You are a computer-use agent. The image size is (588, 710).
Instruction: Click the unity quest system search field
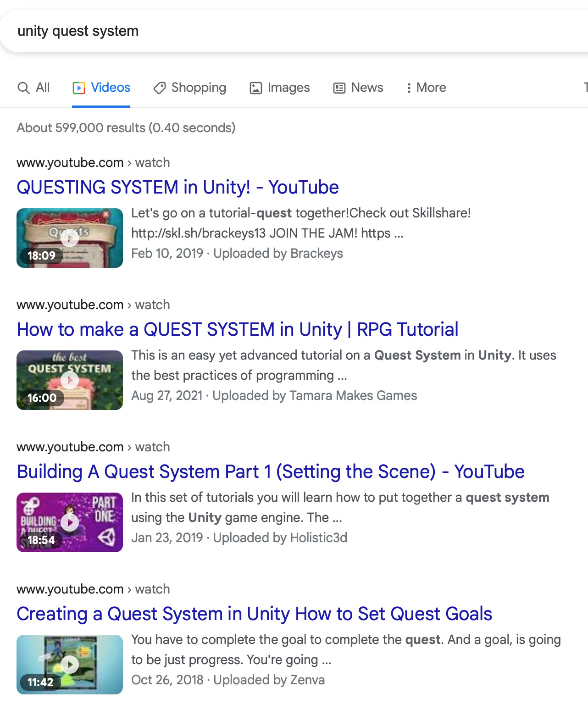pyautogui.click(x=183, y=31)
